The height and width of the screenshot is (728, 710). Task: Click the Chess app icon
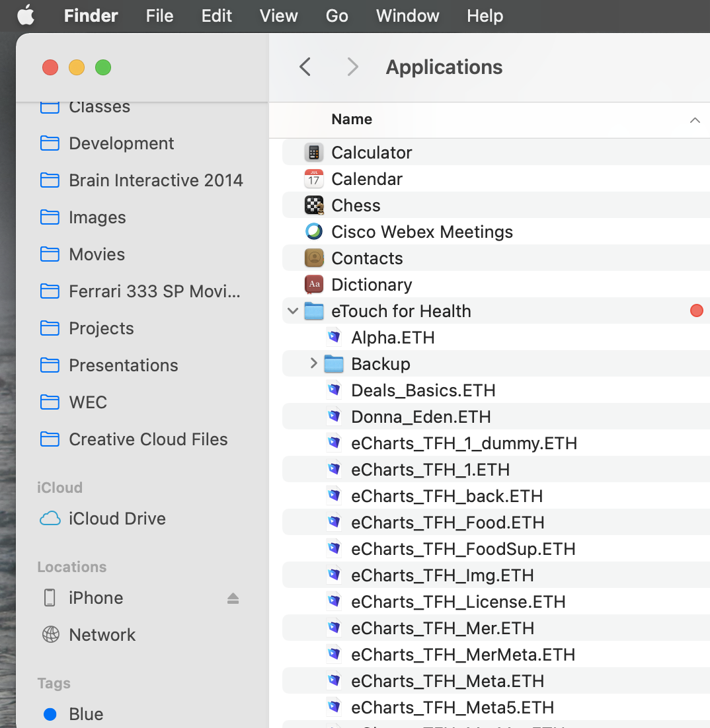coord(314,205)
